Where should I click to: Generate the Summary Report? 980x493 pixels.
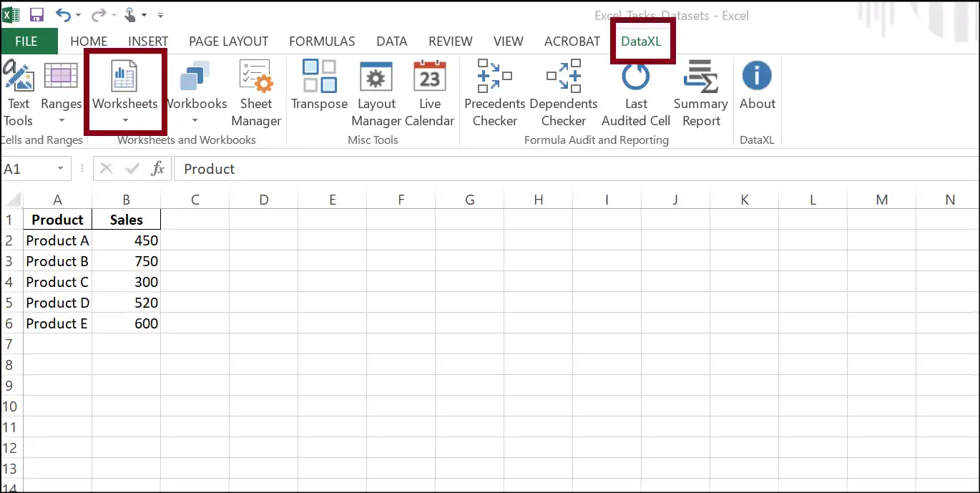(701, 94)
